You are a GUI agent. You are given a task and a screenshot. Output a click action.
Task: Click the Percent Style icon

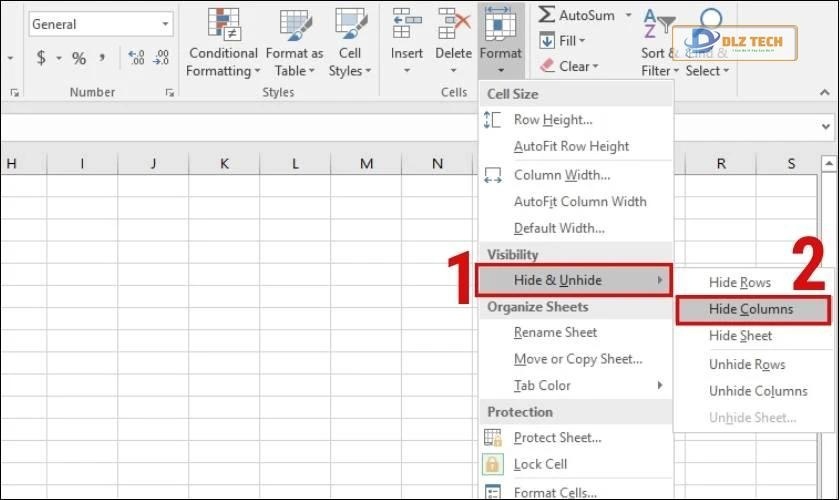coord(79,58)
